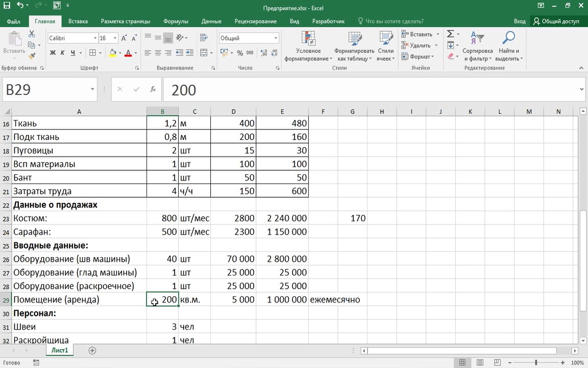Click the Общий доступ share button
588x368 pixels.
556,21
